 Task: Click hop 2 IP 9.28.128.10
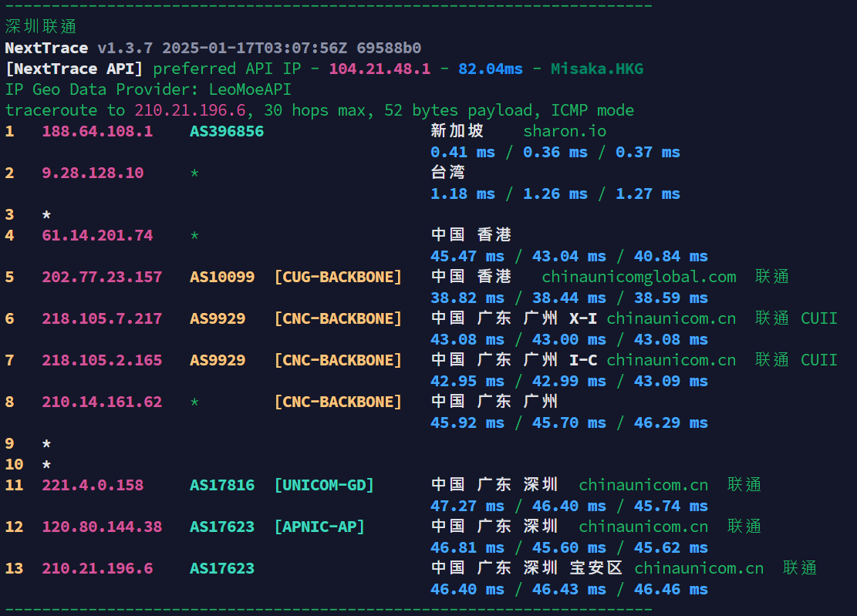93,173
